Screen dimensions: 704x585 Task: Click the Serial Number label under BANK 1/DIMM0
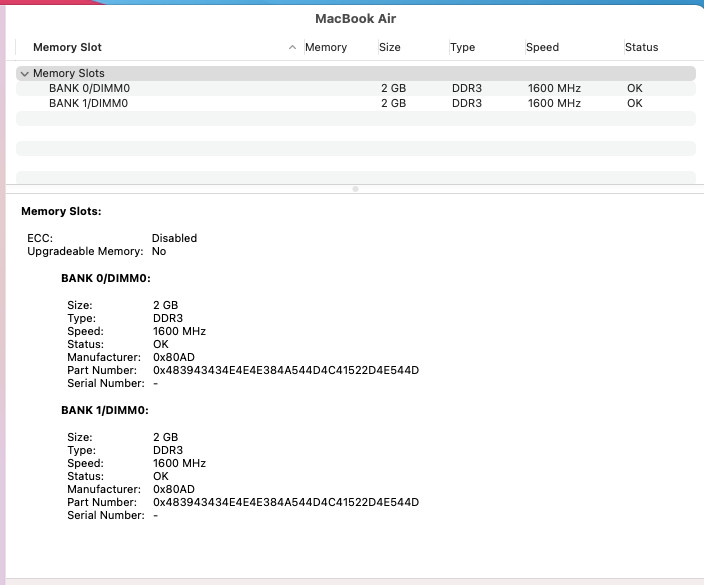point(106,515)
